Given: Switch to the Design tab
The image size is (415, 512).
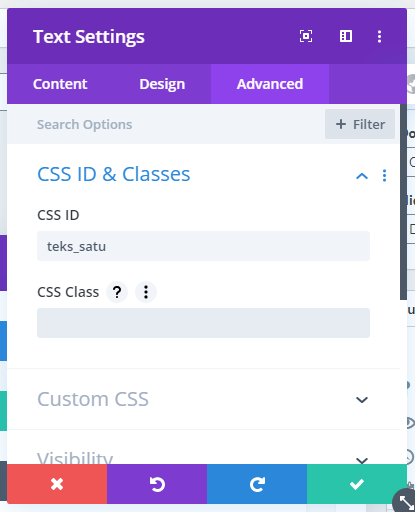Looking at the screenshot, I should click(x=162, y=84).
